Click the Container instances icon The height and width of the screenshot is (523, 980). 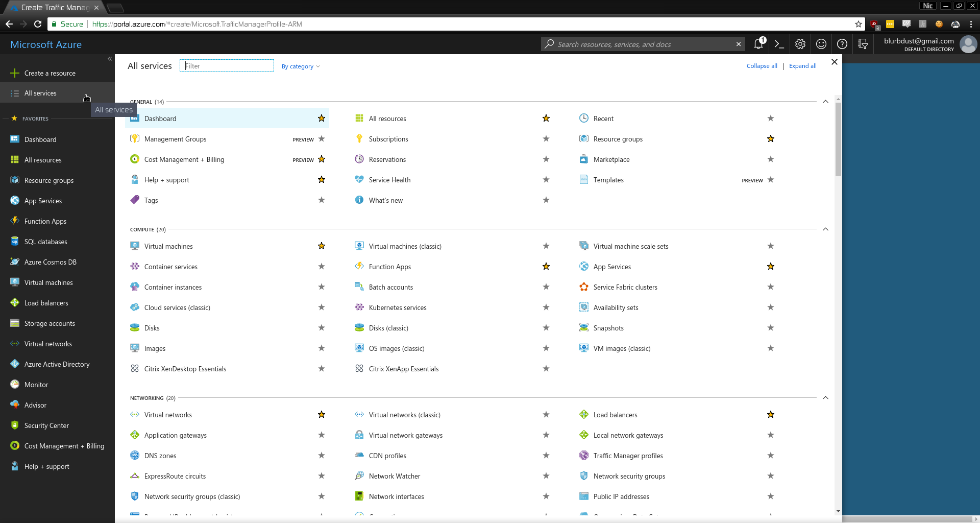[135, 287]
